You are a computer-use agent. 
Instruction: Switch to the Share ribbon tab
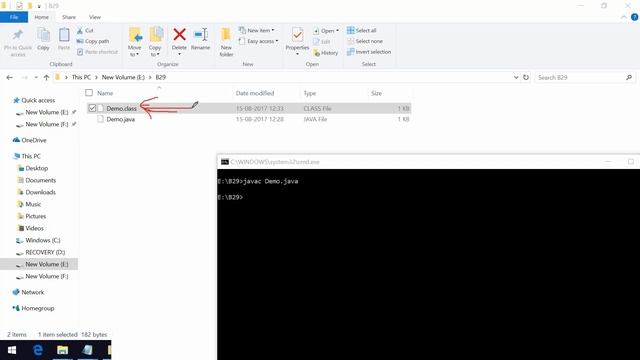click(69, 17)
